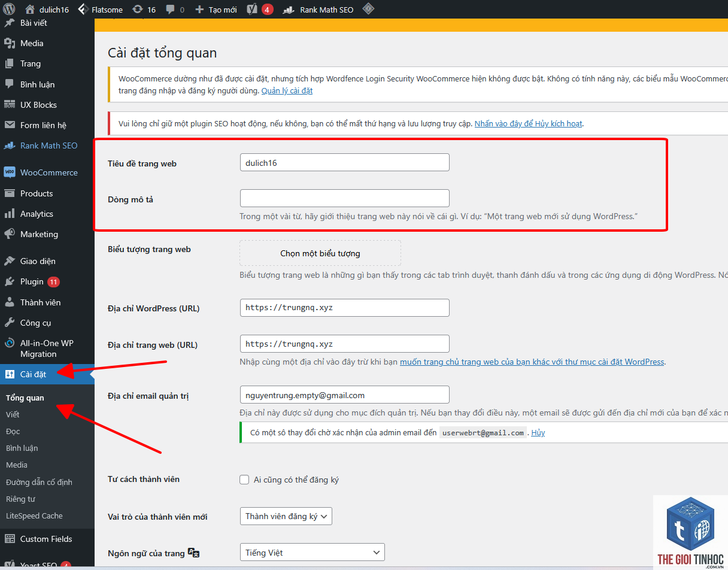Open Analytics bar chart icon
Viewport: 728px width, 570px height.
tap(9, 214)
